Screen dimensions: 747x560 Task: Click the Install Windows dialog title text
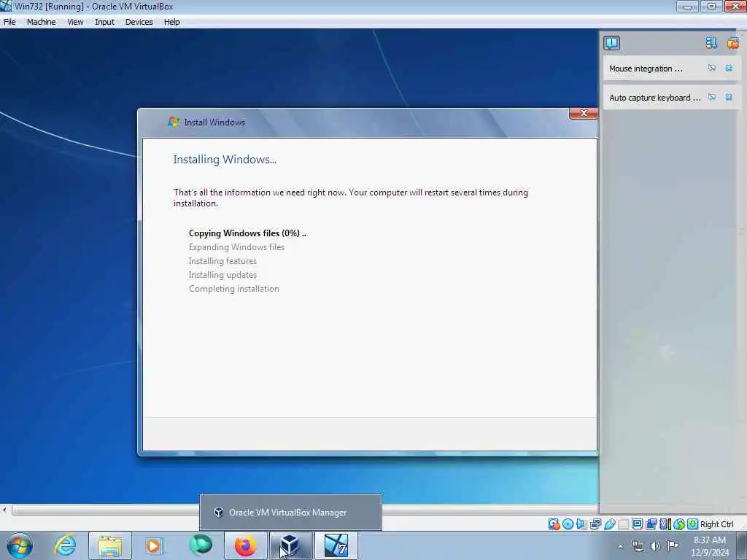(x=214, y=122)
